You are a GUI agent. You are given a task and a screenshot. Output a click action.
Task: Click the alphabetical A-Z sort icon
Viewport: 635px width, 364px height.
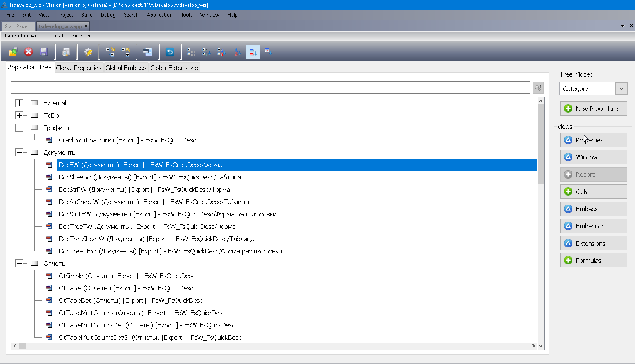tap(237, 52)
